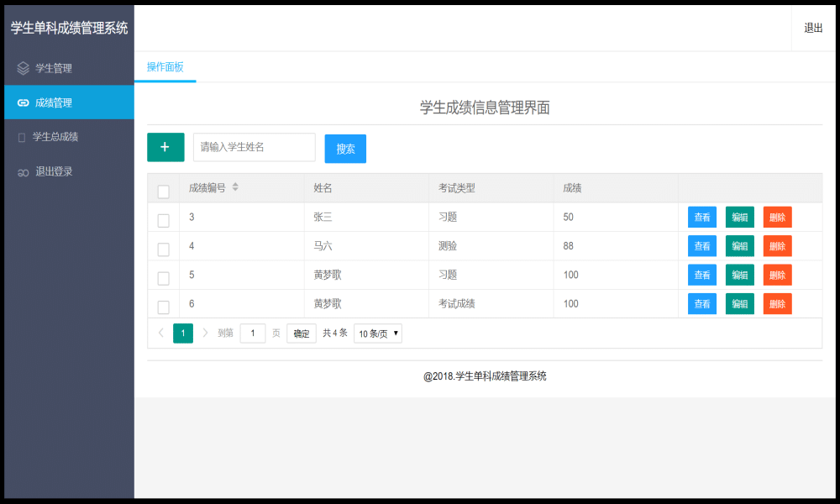Screen dimensions: 840x504
Task: Open 学生管理 in the sidebar
Action: click(x=69, y=68)
